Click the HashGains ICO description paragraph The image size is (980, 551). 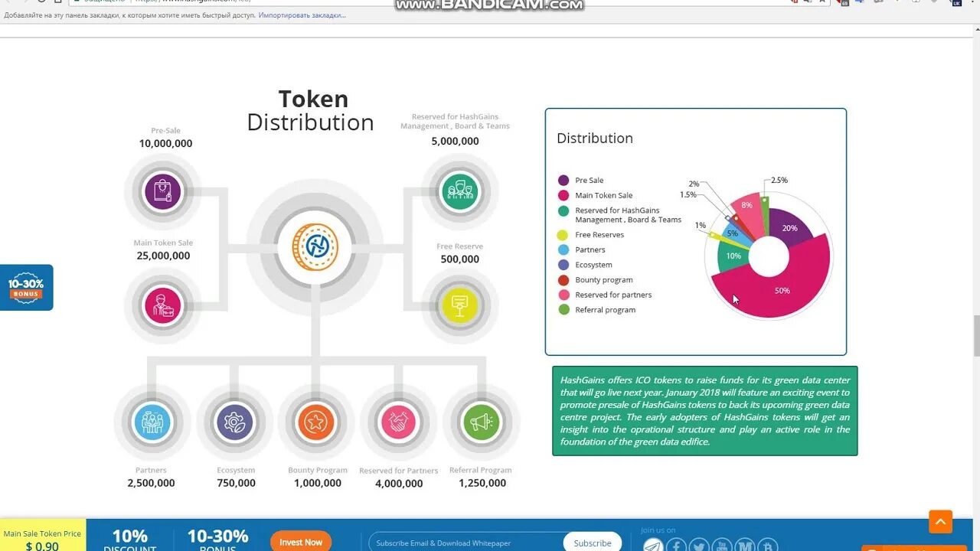coord(704,411)
